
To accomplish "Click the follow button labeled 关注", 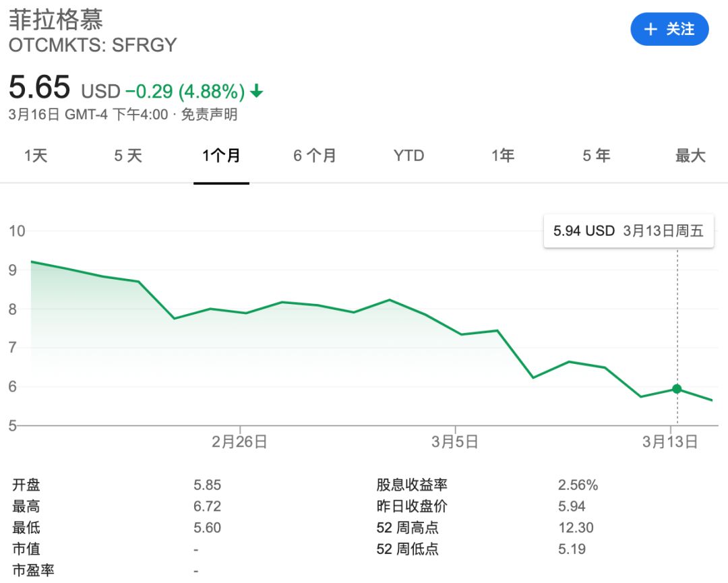I will (x=669, y=29).
